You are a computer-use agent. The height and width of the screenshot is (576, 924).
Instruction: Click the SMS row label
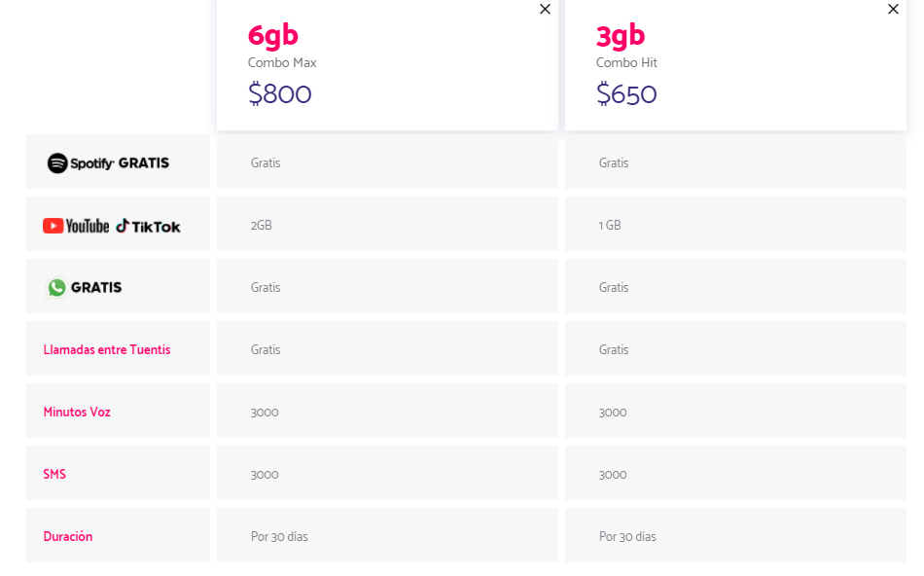tap(54, 474)
